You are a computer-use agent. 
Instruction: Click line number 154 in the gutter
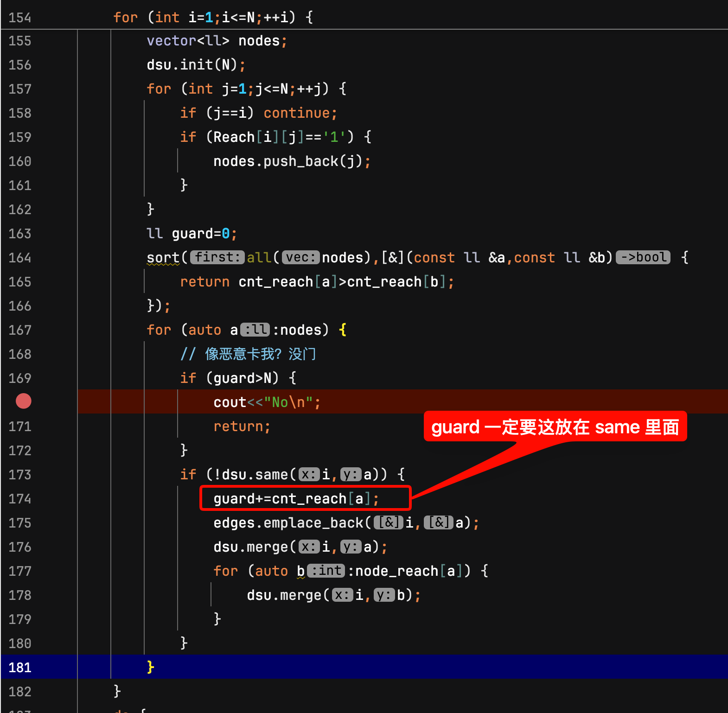[x=20, y=18]
